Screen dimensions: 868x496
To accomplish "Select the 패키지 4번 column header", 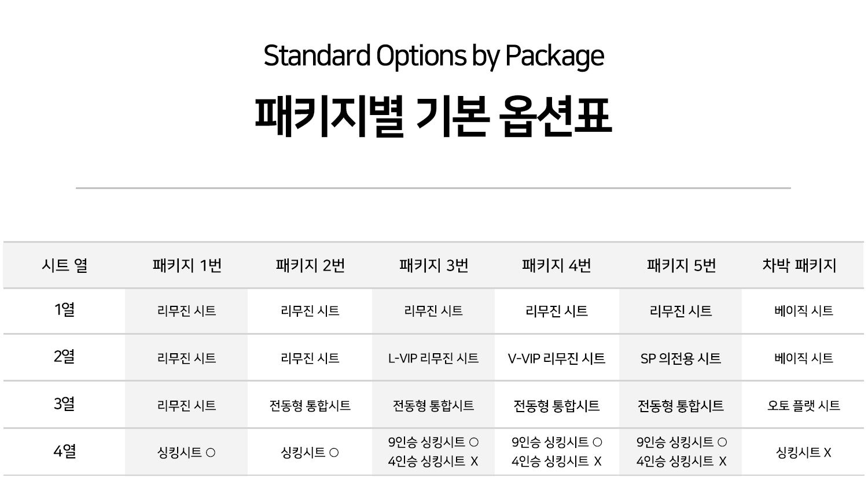I will [556, 265].
